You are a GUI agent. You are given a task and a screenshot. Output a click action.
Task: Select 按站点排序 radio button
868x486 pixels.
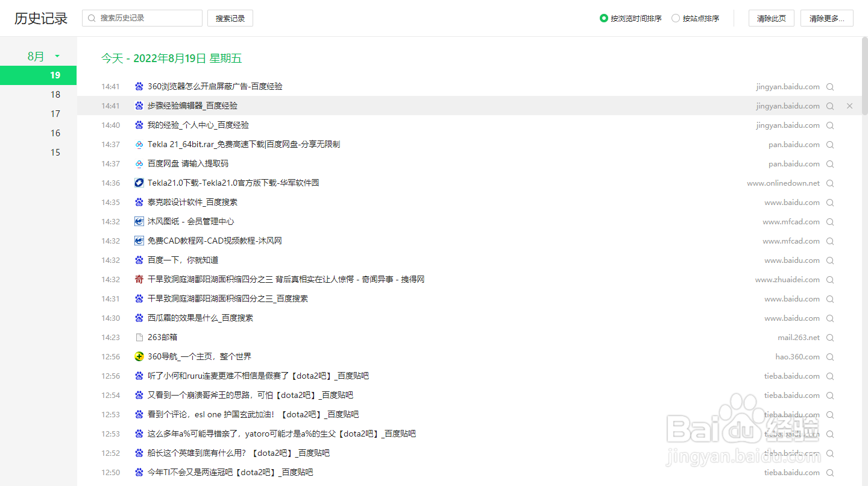pyautogui.click(x=676, y=18)
